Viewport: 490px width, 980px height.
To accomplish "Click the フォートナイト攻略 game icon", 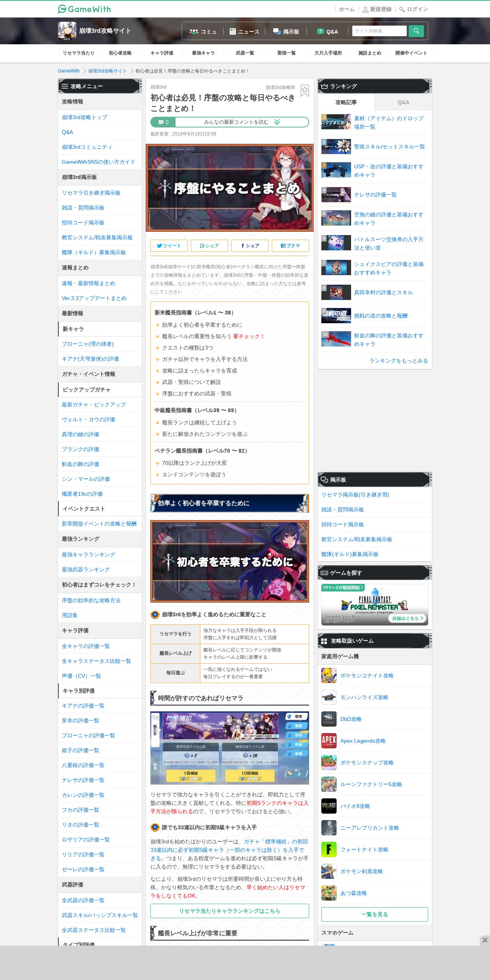I will tap(329, 849).
